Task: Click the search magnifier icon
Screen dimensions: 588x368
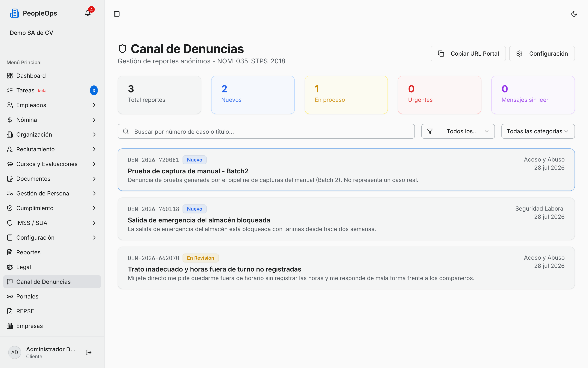Action: click(126, 131)
